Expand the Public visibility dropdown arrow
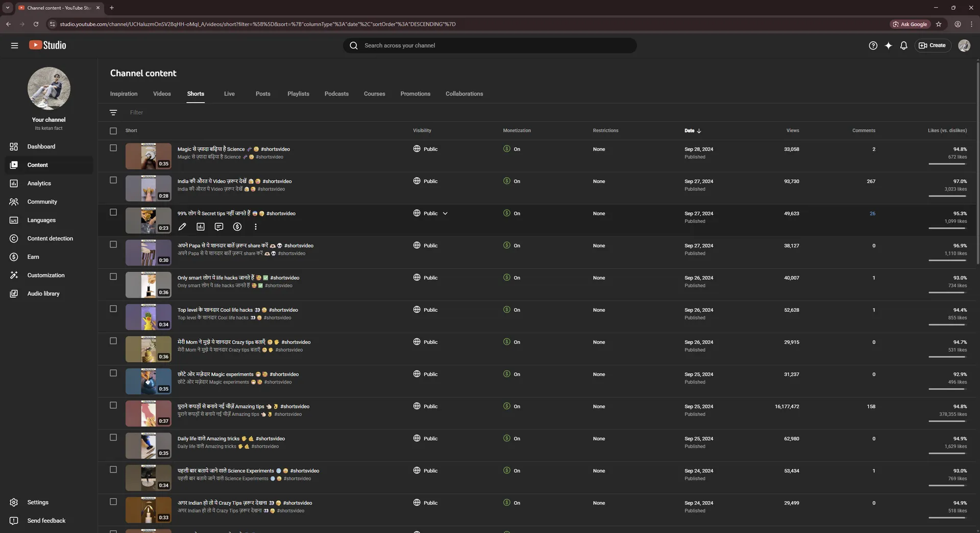The height and width of the screenshot is (533, 980). (445, 213)
